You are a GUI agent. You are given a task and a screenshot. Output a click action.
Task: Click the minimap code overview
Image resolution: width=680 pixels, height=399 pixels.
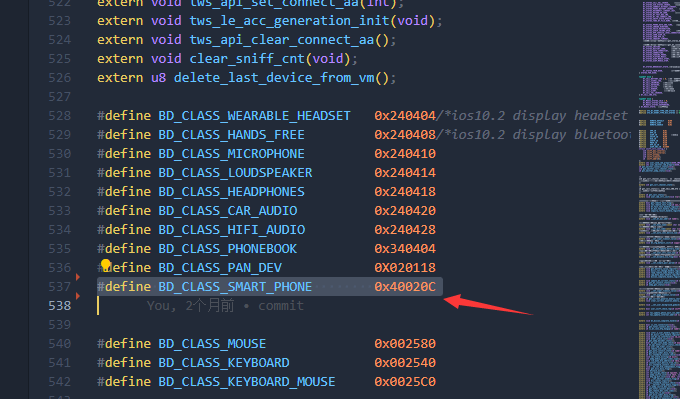click(x=659, y=200)
